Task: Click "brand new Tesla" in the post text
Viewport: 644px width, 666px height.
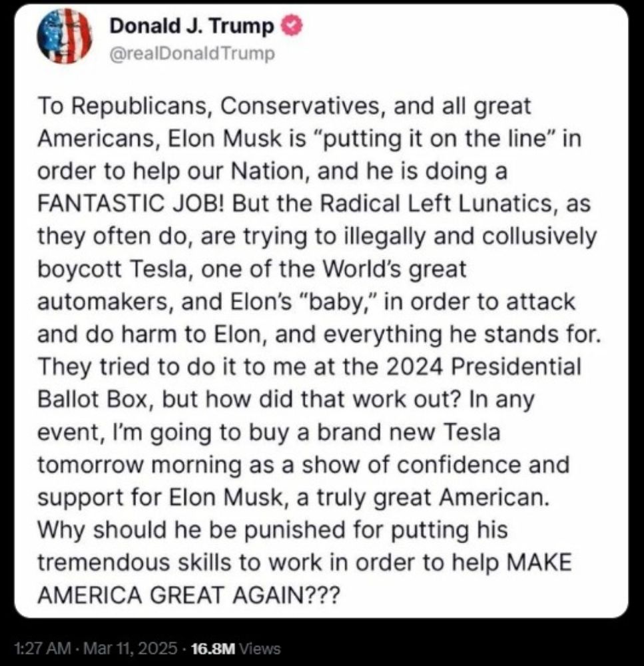Action: tap(409, 432)
